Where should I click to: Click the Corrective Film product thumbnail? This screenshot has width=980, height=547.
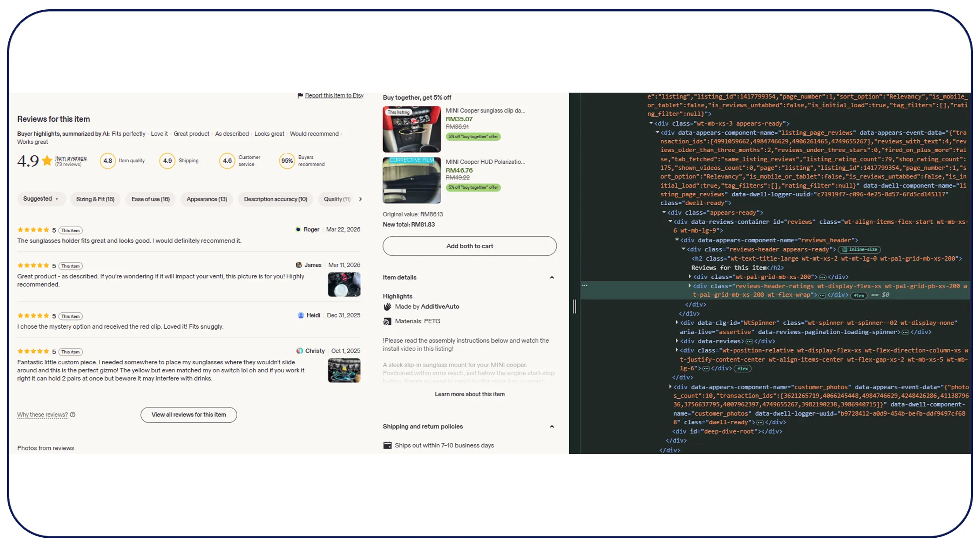412,180
